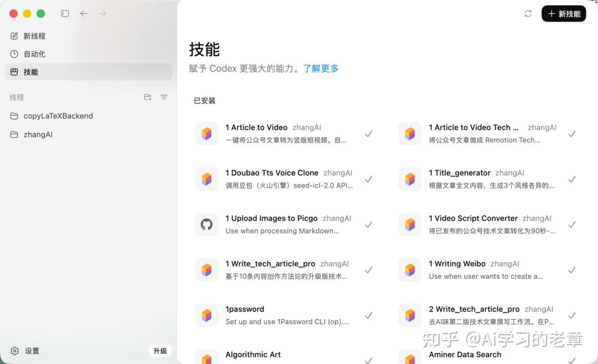Click the 升级 upgrade button
This screenshot has width=598, height=364.
(x=160, y=351)
